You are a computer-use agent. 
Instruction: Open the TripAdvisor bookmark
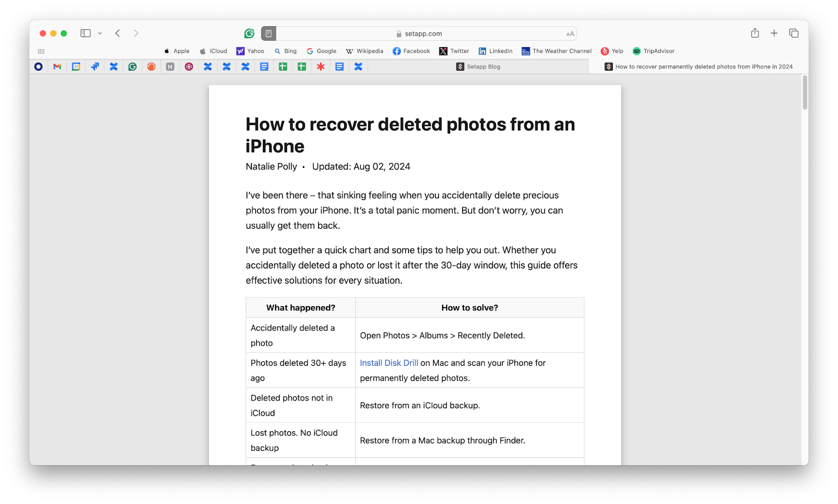click(x=654, y=51)
